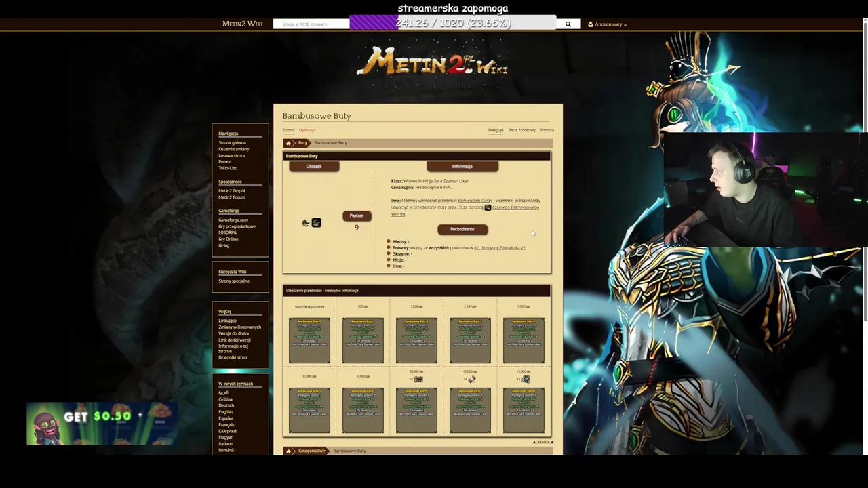
Task: Click the Kategoria:Buty breadcrumb link
Action: (x=312, y=451)
